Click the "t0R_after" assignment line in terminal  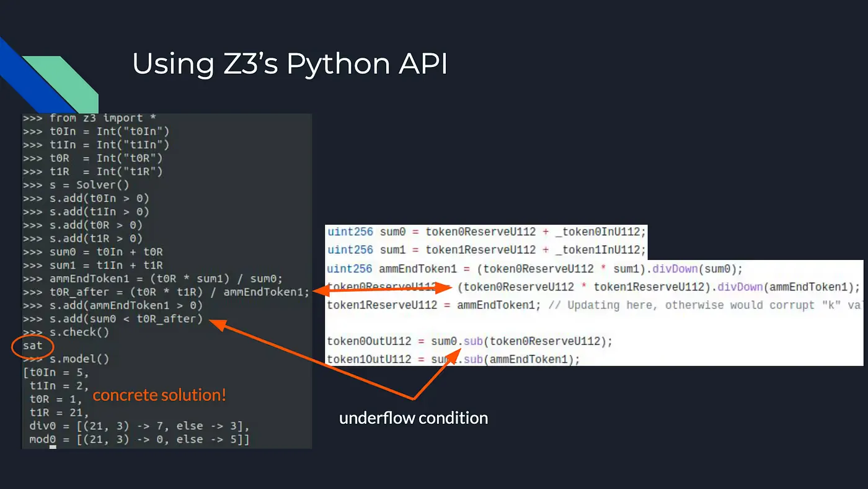tap(166, 292)
